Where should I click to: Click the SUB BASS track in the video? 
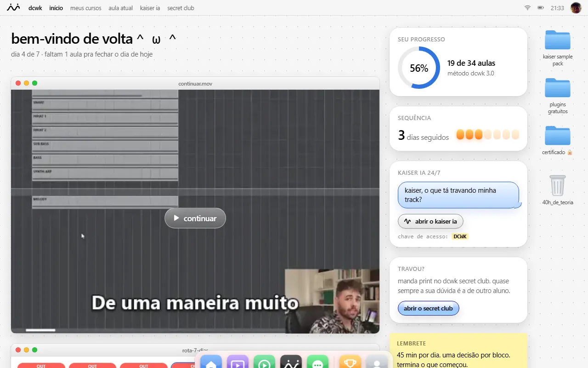click(x=105, y=146)
